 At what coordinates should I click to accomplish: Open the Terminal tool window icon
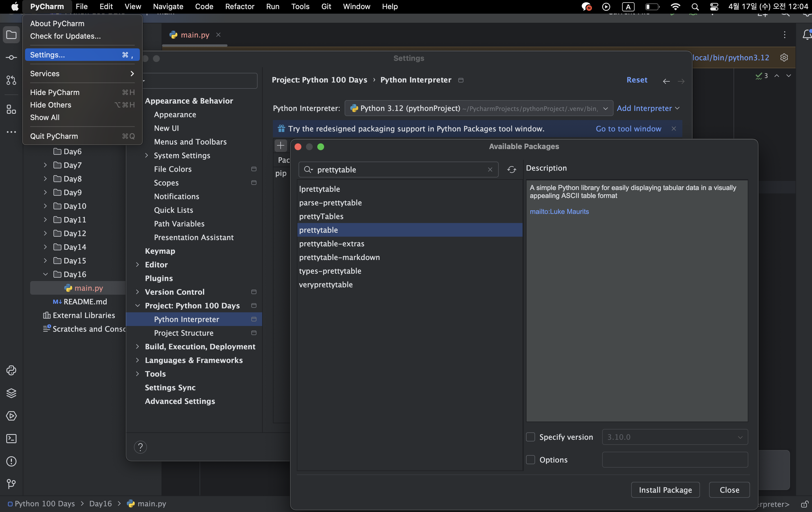pyautogui.click(x=11, y=439)
